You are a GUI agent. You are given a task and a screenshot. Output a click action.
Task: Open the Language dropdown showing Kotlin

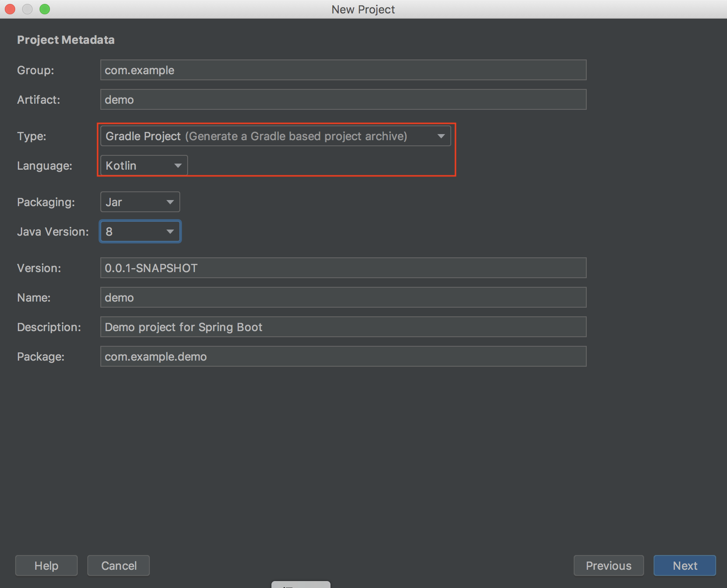pos(144,165)
